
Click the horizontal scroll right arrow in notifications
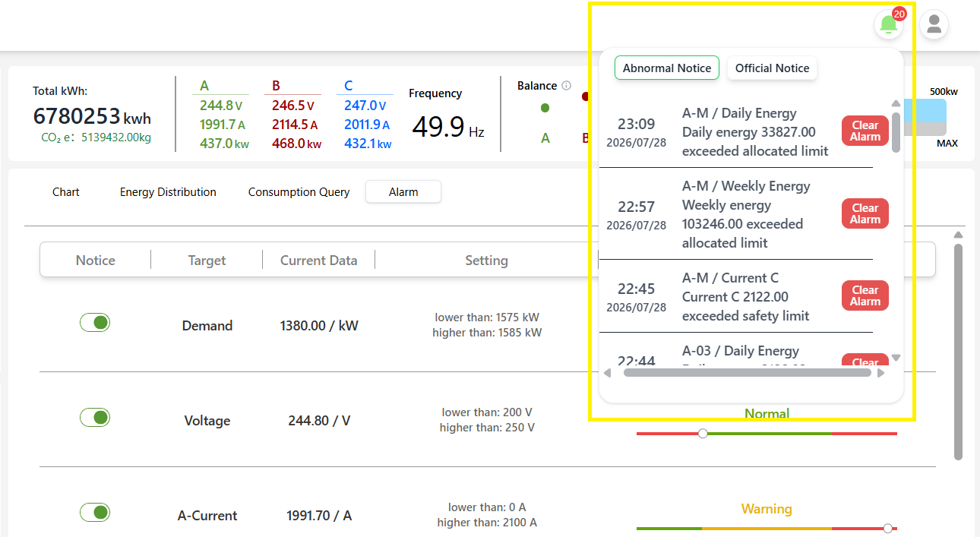click(880, 373)
